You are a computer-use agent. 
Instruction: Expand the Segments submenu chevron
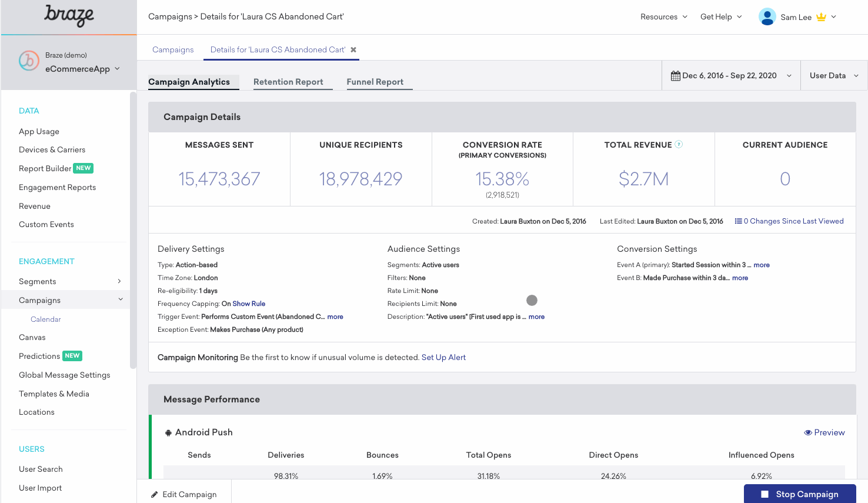119,281
